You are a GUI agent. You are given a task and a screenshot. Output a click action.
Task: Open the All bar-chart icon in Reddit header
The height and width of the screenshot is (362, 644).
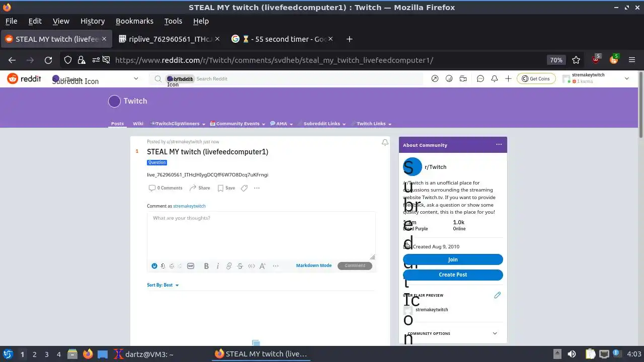click(449, 79)
